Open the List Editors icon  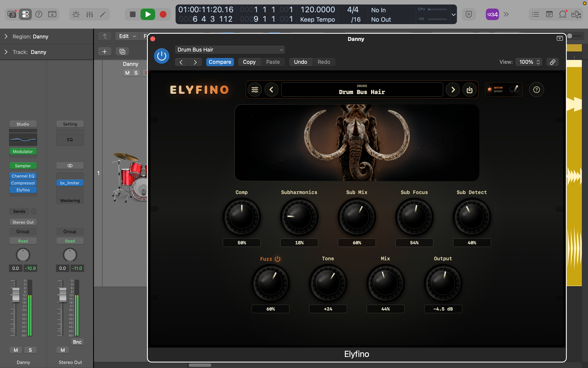click(536, 14)
